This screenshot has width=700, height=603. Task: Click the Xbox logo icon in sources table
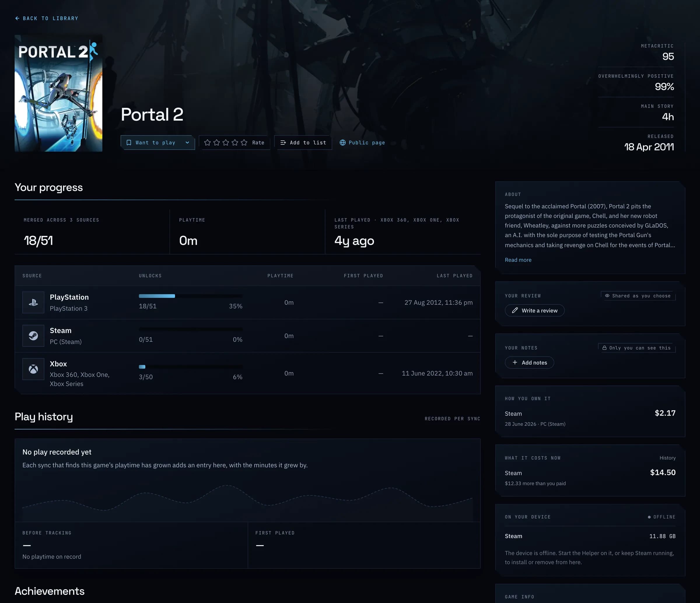[33, 369]
